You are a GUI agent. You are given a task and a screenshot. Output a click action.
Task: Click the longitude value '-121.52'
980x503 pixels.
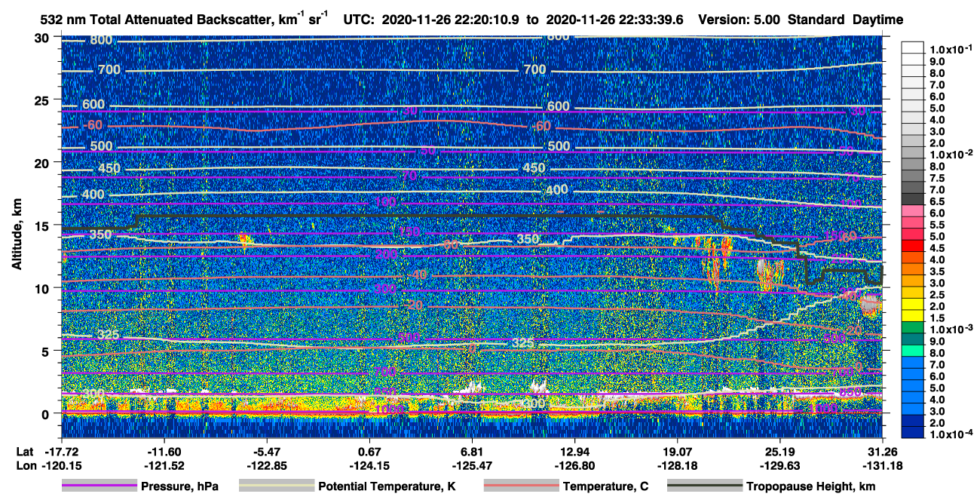(x=164, y=465)
